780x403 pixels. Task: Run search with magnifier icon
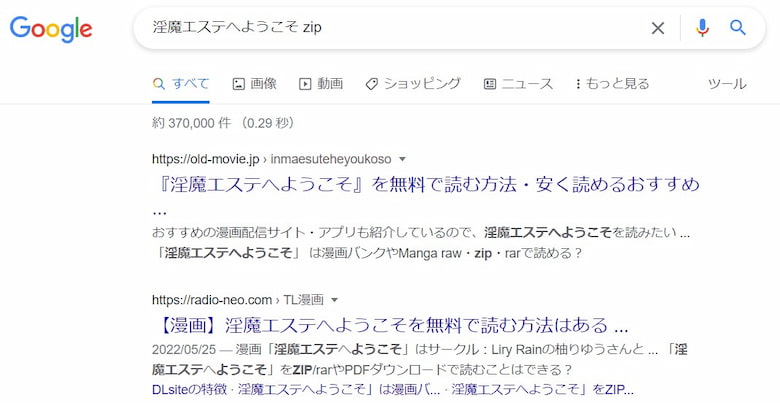[738, 28]
